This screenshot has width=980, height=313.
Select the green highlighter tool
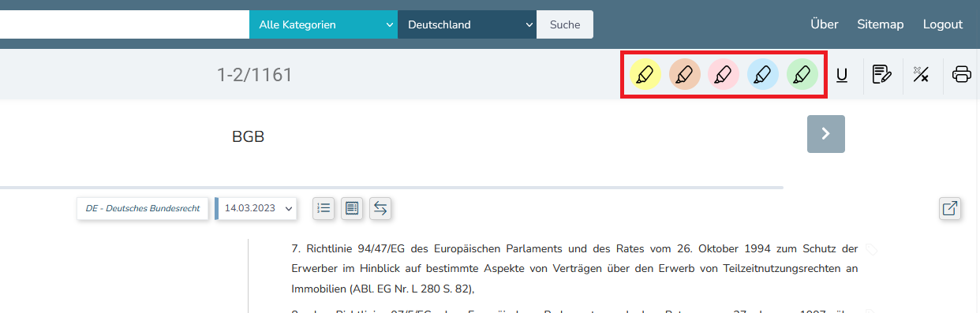802,75
